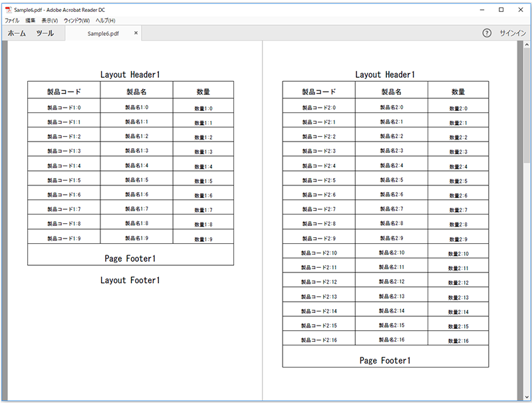Switch to the ホーム tab
532x408 pixels.
17,33
